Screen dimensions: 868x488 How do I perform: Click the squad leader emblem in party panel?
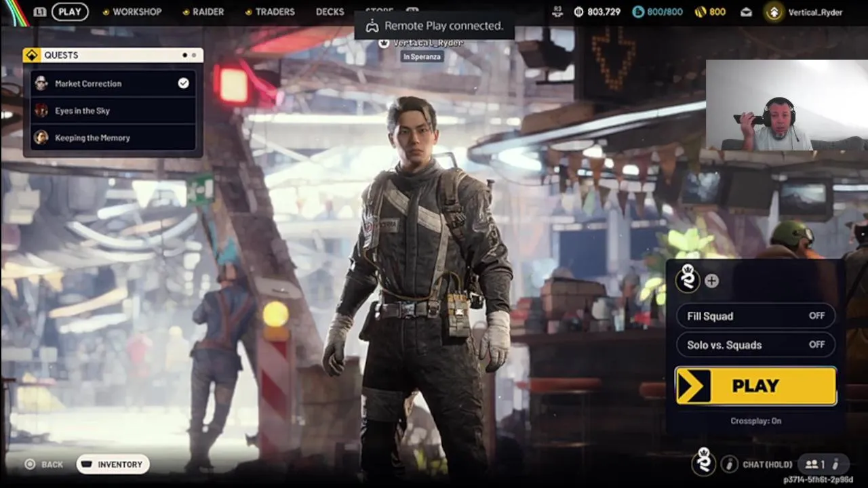click(x=688, y=279)
